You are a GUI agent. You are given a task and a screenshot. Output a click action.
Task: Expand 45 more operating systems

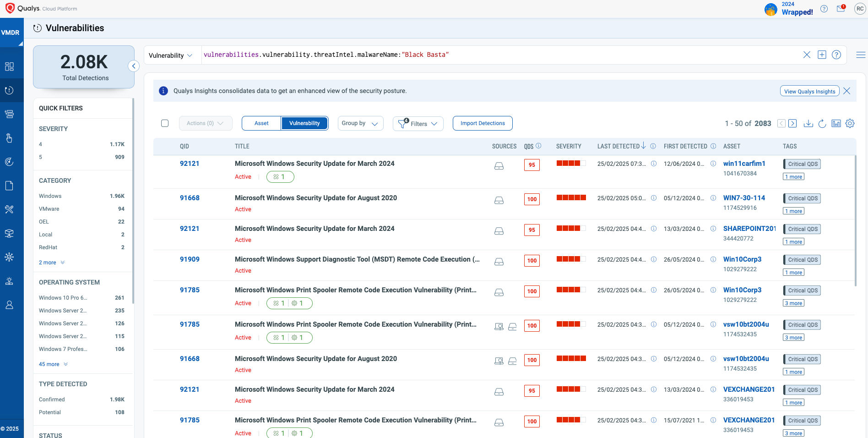point(53,364)
